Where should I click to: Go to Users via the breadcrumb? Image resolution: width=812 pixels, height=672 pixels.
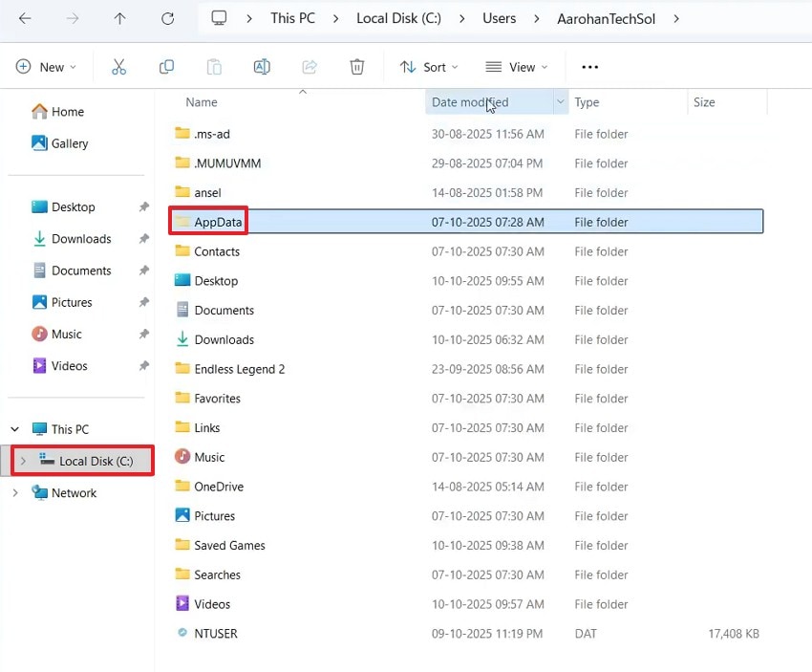click(499, 18)
